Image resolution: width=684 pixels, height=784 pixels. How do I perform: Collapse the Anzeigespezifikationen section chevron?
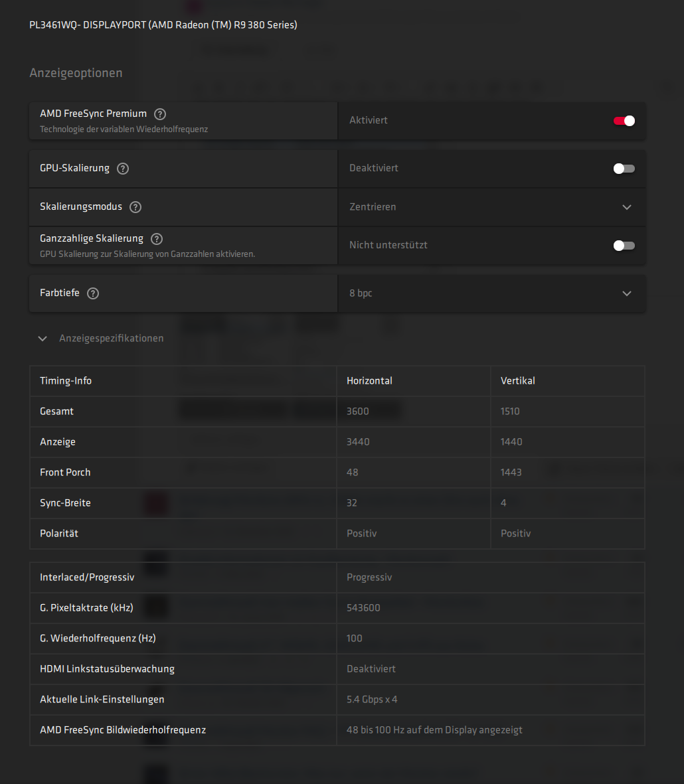pyautogui.click(x=43, y=339)
